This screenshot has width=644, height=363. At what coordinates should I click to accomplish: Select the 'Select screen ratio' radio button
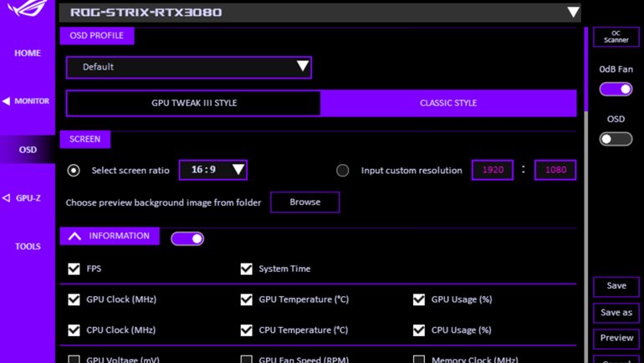[x=74, y=171]
